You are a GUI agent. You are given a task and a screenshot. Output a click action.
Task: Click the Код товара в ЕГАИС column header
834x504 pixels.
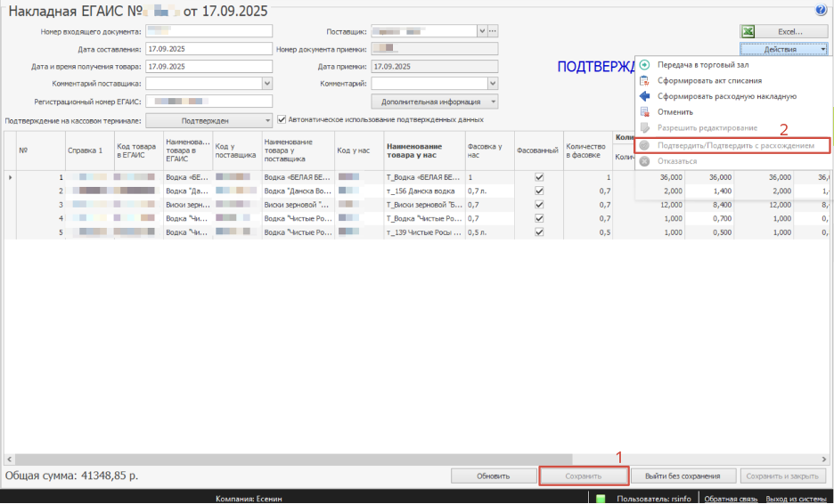click(139, 150)
